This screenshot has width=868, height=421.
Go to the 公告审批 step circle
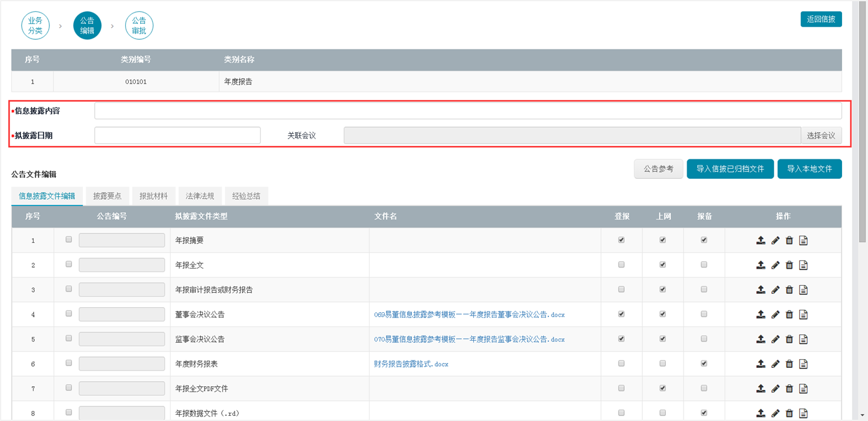(x=139, y=25)
